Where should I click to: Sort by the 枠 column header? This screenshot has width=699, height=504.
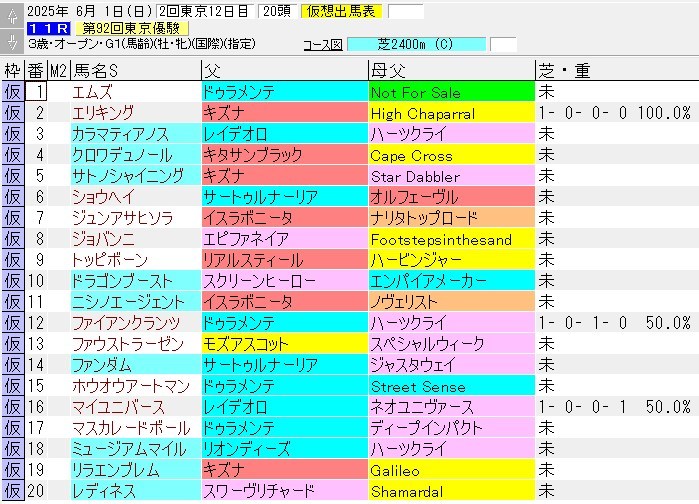click(12, 70)
